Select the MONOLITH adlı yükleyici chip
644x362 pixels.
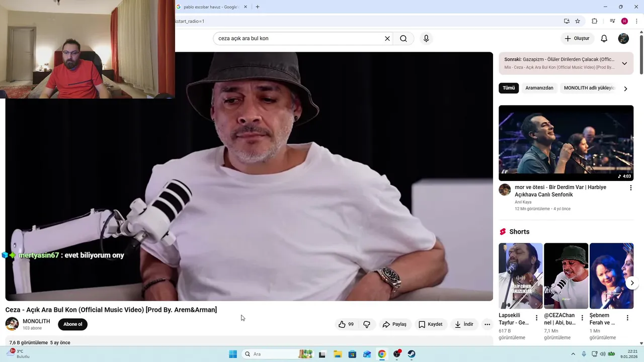pyautogui.click(x=589, y=88)
